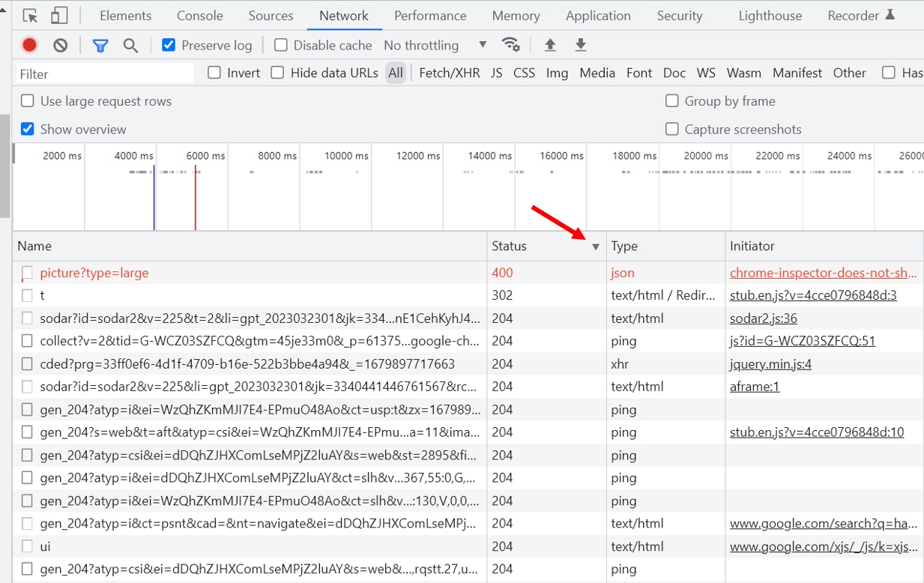Click the Filter text input field
924x583 pixels.
(105, 73)
